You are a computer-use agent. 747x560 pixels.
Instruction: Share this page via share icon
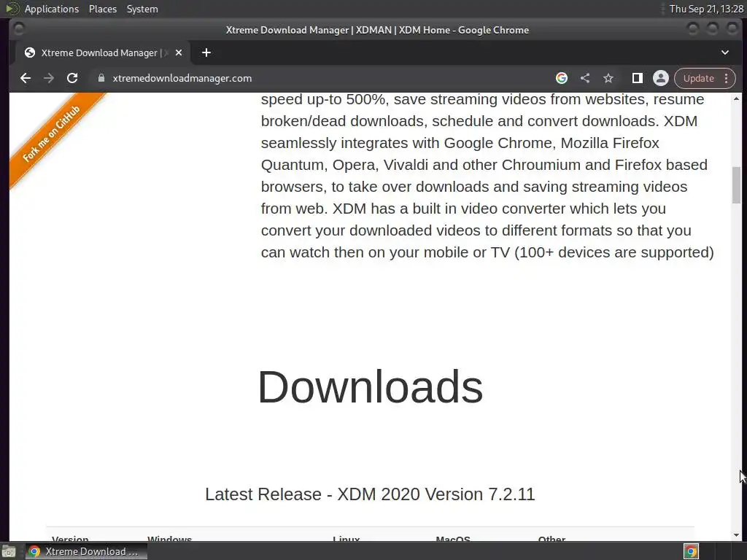[585, 78]
